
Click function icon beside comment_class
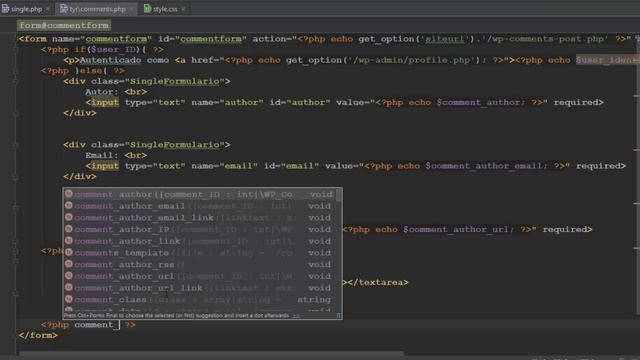click(x=69, y=299)
